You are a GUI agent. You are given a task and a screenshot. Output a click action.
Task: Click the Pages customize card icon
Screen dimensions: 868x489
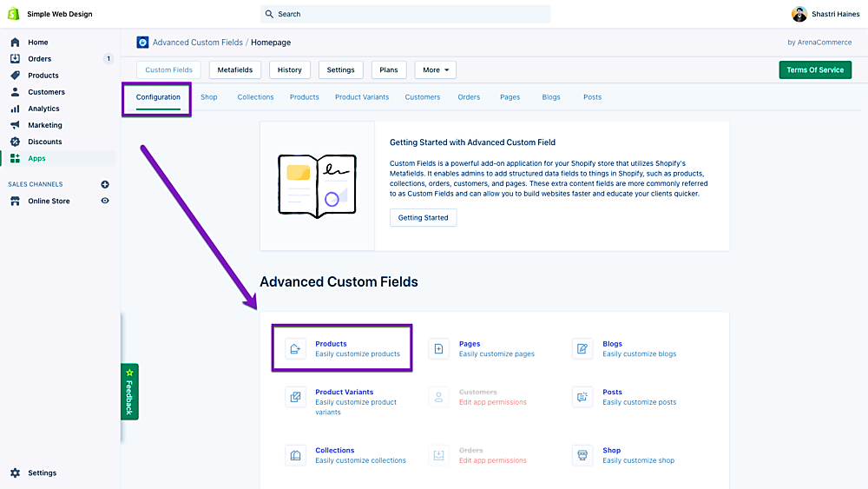(x=439, y=349)
